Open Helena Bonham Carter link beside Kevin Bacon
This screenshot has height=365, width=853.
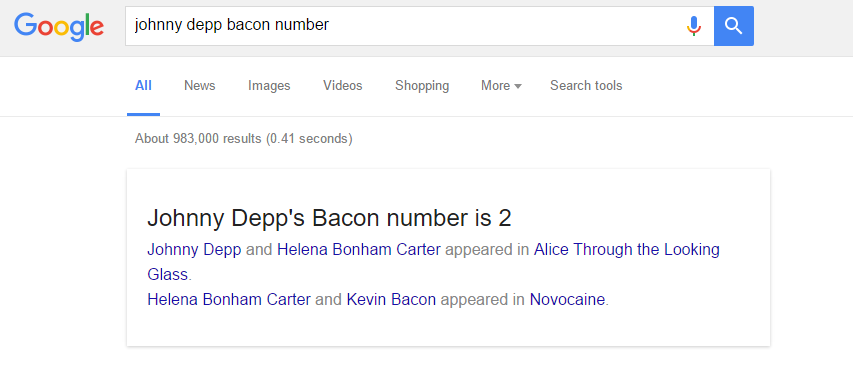[229, 300]
